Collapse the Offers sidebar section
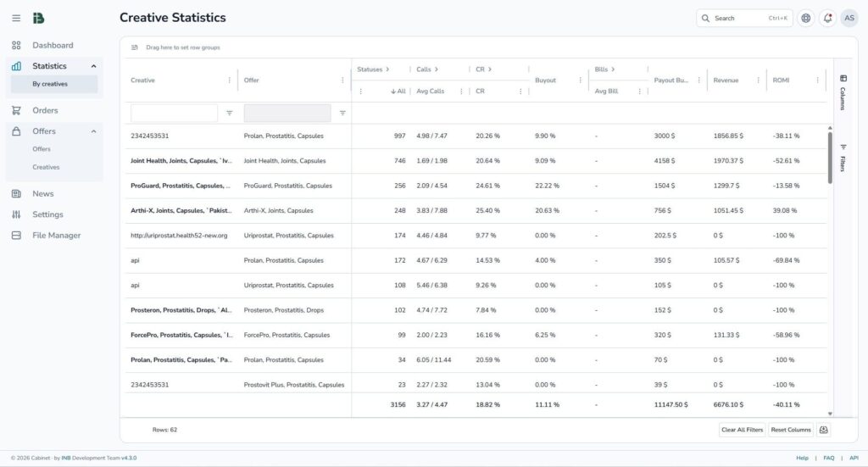The width and height of the screenshot is (868, 467). point(93,131)
